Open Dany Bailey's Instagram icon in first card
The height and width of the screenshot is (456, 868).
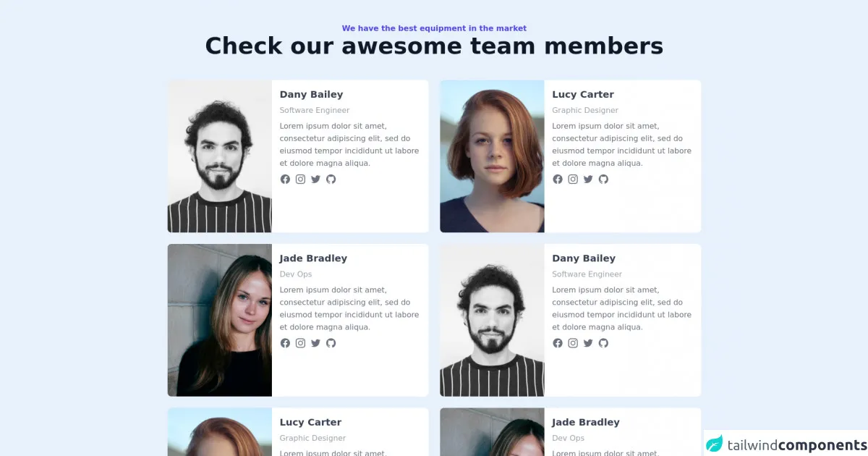pyautogui.click(x=300, y=180)
